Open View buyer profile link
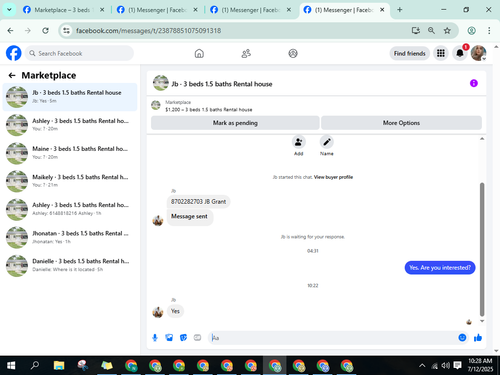 (x=333, y=177)
